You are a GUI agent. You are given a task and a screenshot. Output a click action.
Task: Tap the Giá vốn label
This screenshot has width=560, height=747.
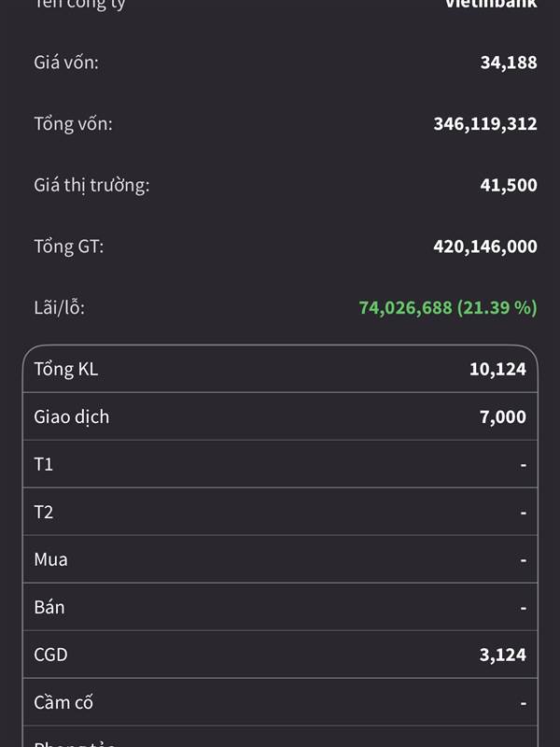[65, 63]
